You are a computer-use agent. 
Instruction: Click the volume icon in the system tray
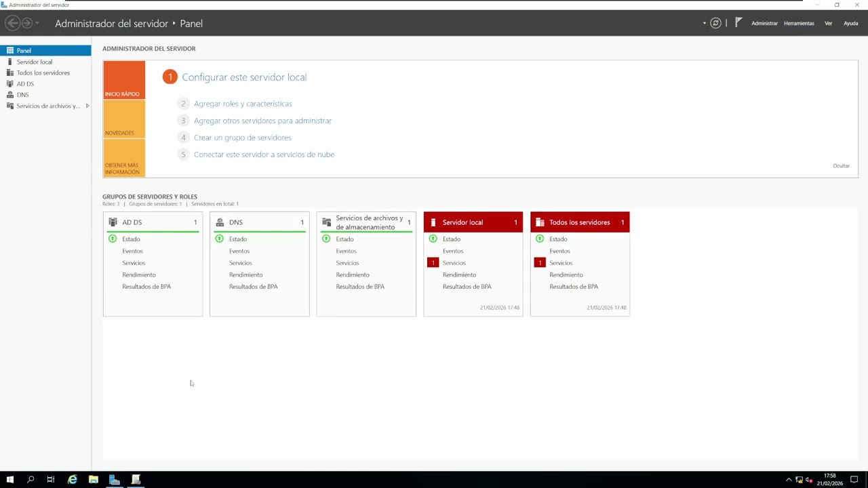(809, 480)
